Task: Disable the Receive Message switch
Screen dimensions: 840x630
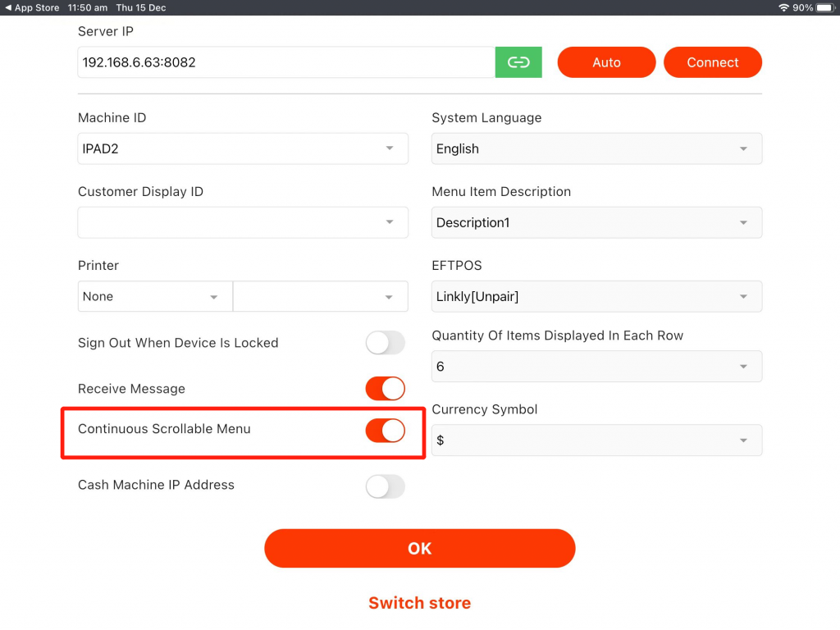Action: (385, 389)
